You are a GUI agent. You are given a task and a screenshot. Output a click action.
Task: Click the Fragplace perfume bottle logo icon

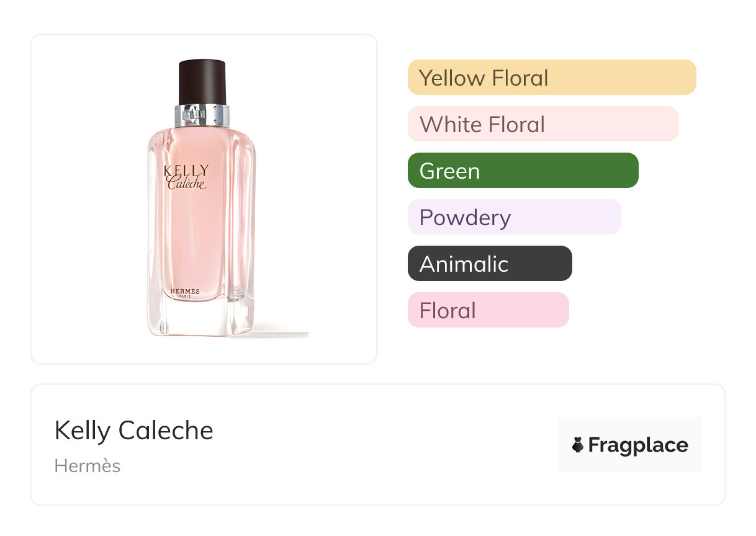click(x=578, y=445)
